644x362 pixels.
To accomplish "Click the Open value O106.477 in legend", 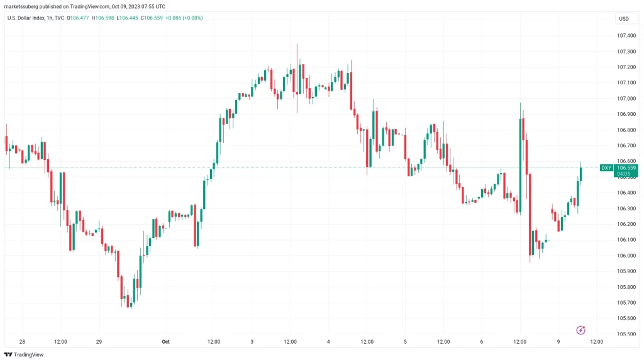I will [x=77, y=18].
